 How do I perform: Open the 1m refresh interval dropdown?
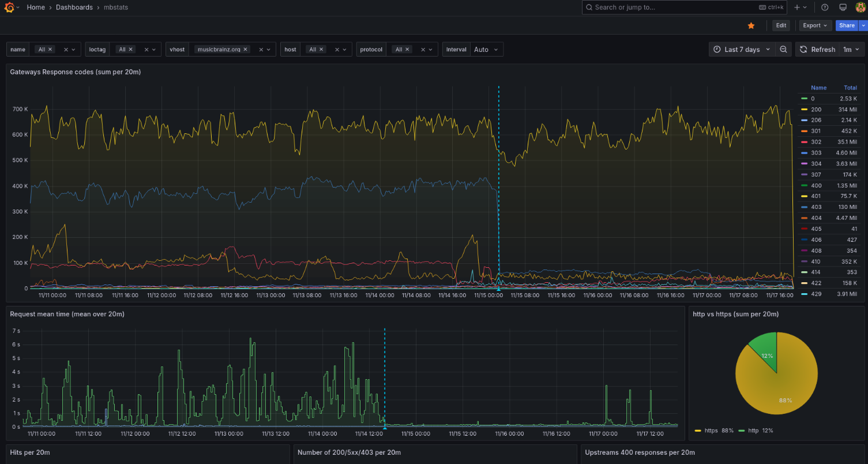(851, 50)
